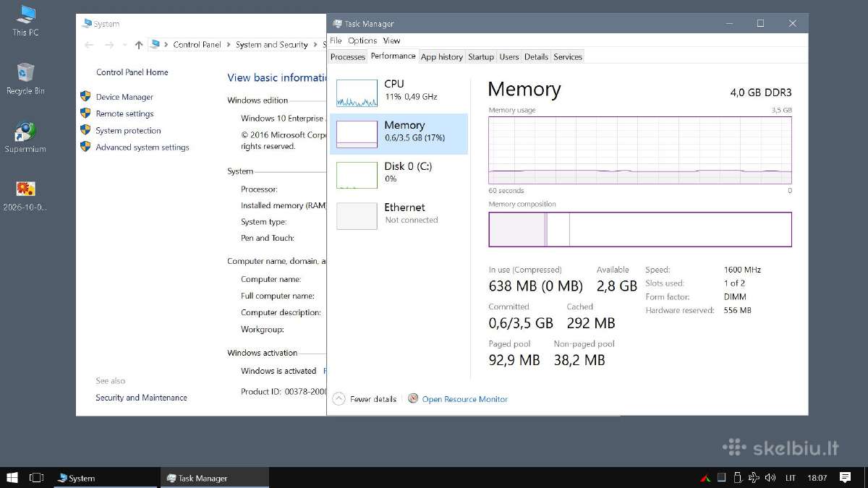The height and width of the screenshot is (488, 868).
Task: Switch to the App history tab
Action: tap(441, 57)
